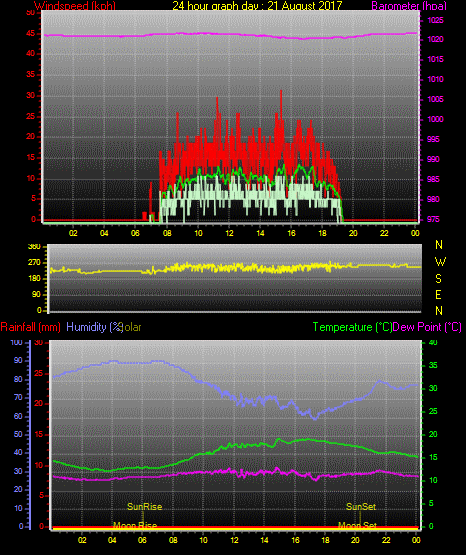Click the E wind direction letter
This screenshot has width=466, height=555.
coord(438,295)
